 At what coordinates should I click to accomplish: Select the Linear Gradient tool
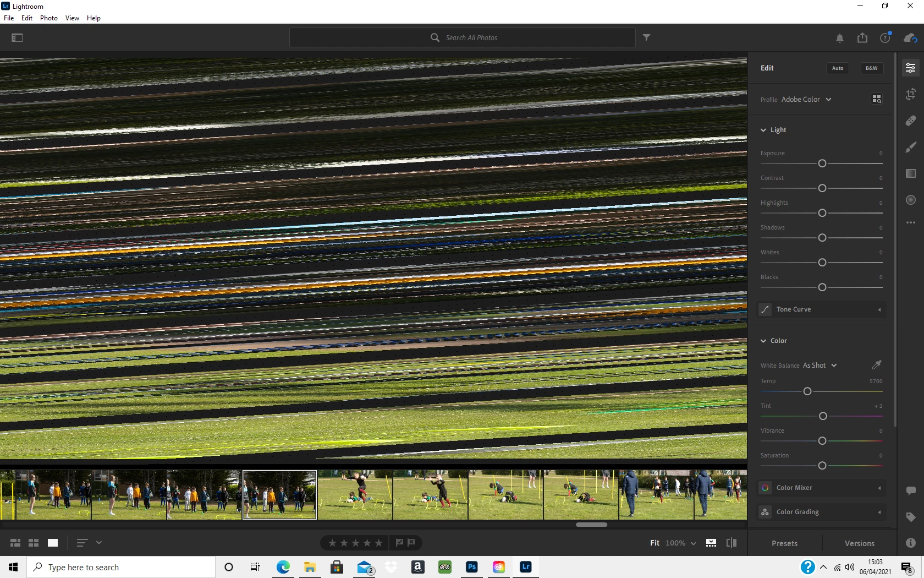point(911,173)
